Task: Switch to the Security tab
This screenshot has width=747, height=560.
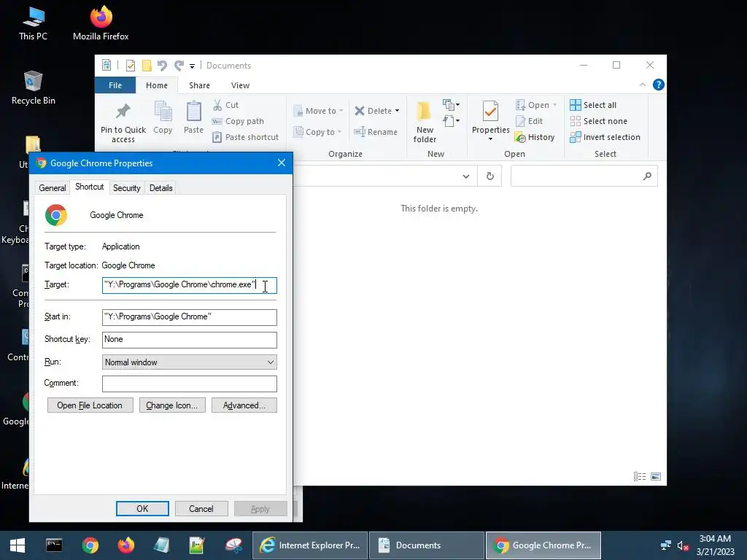Action: coord(127,188)
